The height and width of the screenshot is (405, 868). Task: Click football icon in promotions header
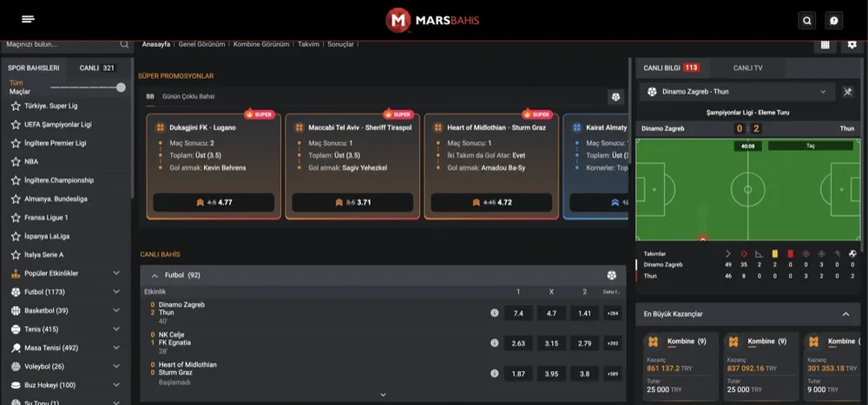click(x=615, y=97)
